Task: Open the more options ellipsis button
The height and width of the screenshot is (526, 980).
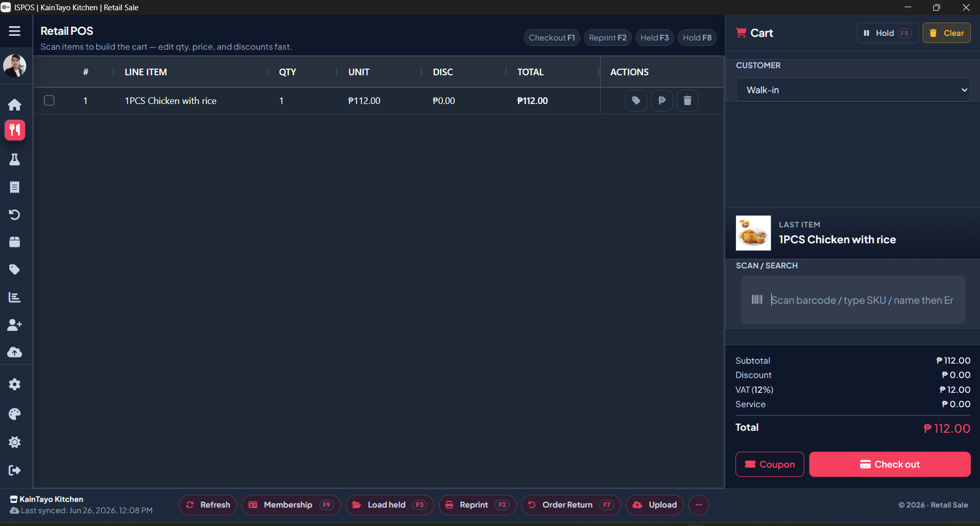Action: pos(699,505)
